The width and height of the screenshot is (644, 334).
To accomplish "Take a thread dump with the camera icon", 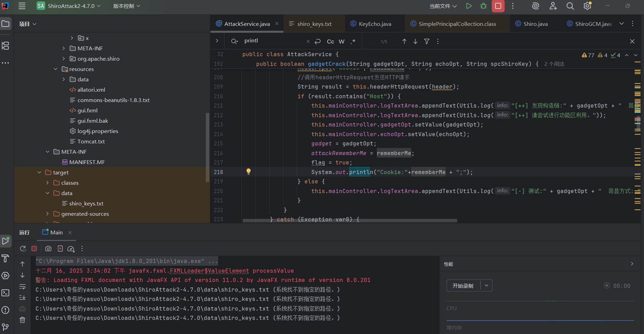I will coord(48,249).
